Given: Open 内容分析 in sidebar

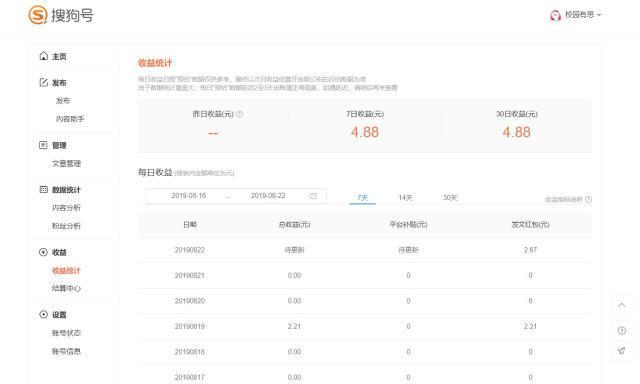Looking at the screenshot, I should [67, 208].
